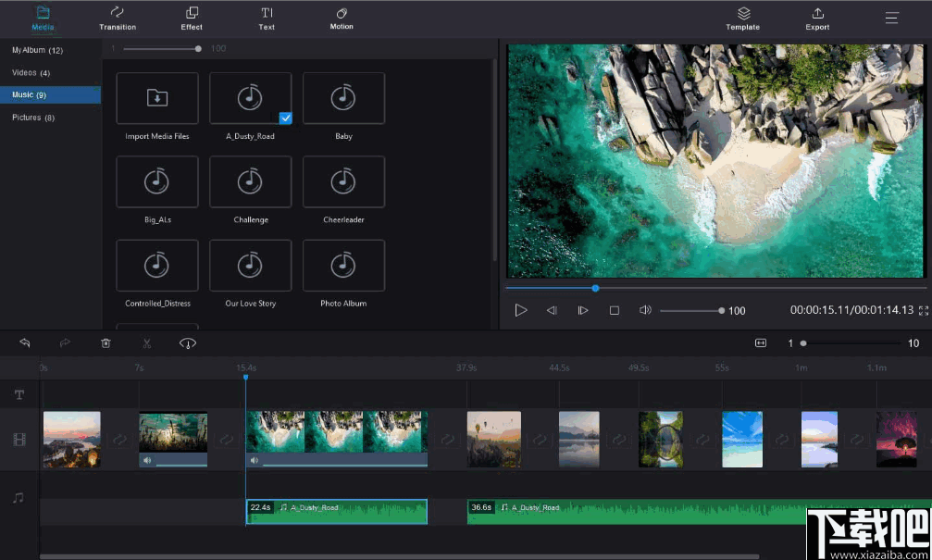Uncheck the A_Dusty_Road selection checkbox
The height and width of the screenshot is (560, 932).
coord(286,117)
